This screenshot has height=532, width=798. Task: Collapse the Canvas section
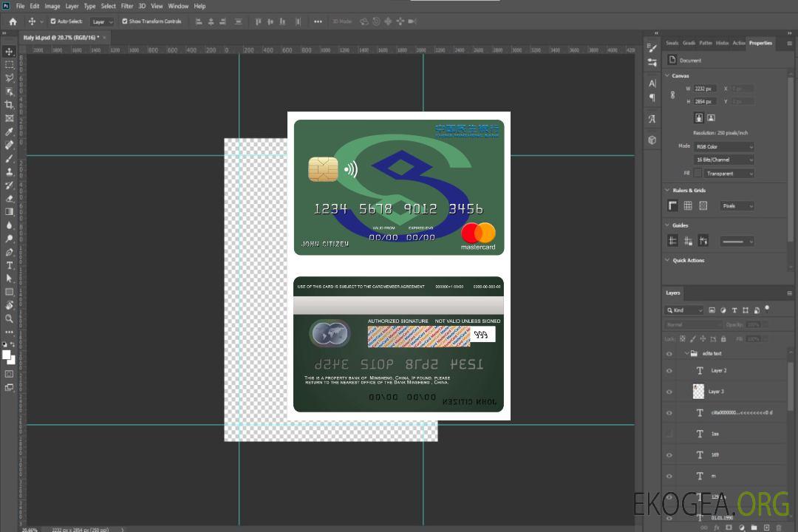click(x=667, y=75)
